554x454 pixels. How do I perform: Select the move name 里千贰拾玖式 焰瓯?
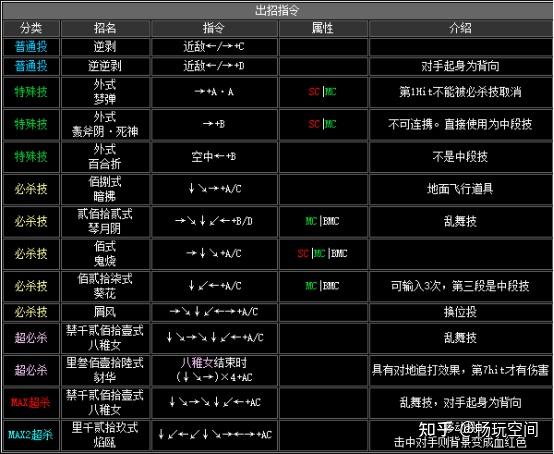(105, 435)
